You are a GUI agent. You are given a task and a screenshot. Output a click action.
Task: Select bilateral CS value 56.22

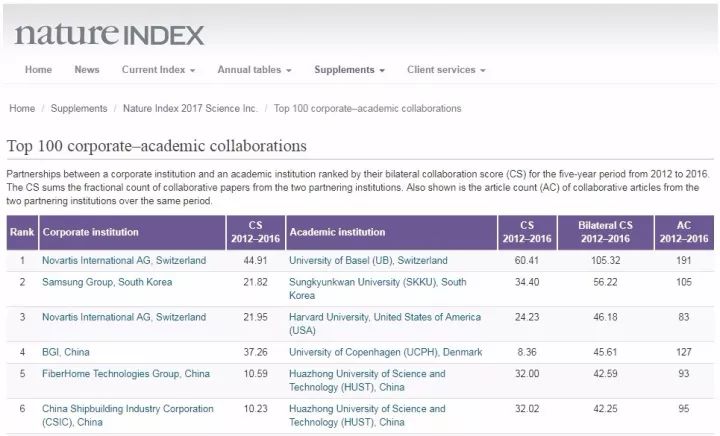605,282
